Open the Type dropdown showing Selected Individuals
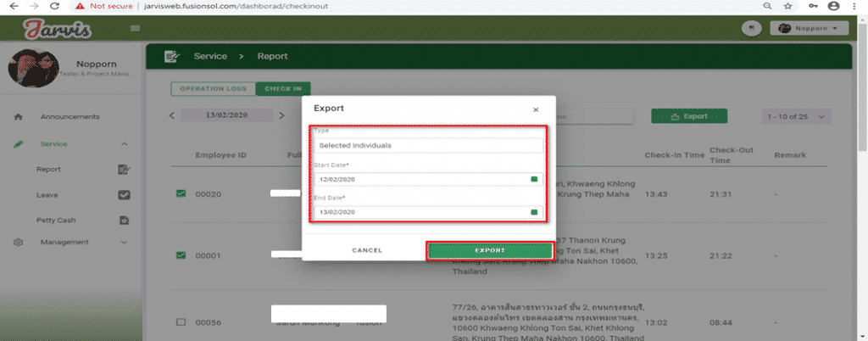The height and width of the screenshot is (341, 868). click(x=428, y=146)
